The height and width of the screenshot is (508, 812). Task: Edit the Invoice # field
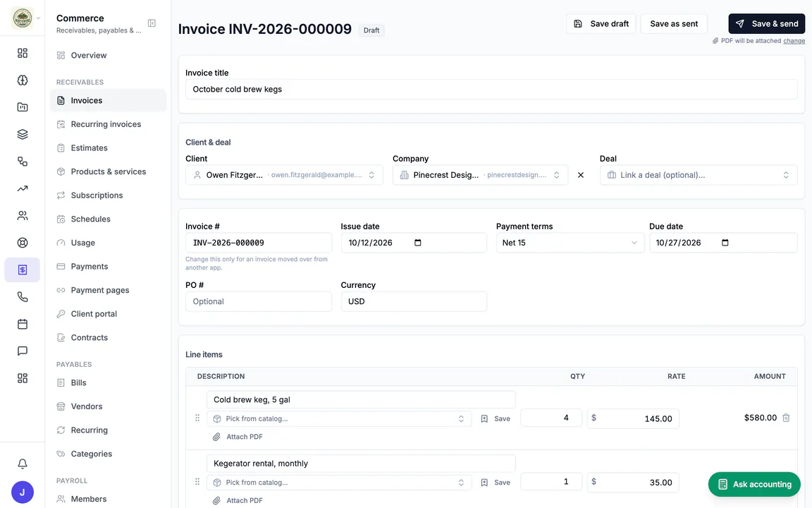coord(259,243)
